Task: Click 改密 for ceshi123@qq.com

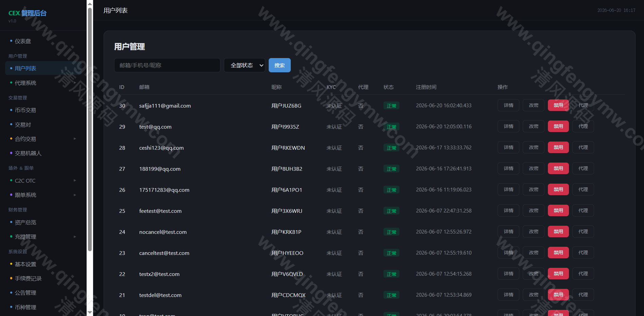Action: [534, 147]
